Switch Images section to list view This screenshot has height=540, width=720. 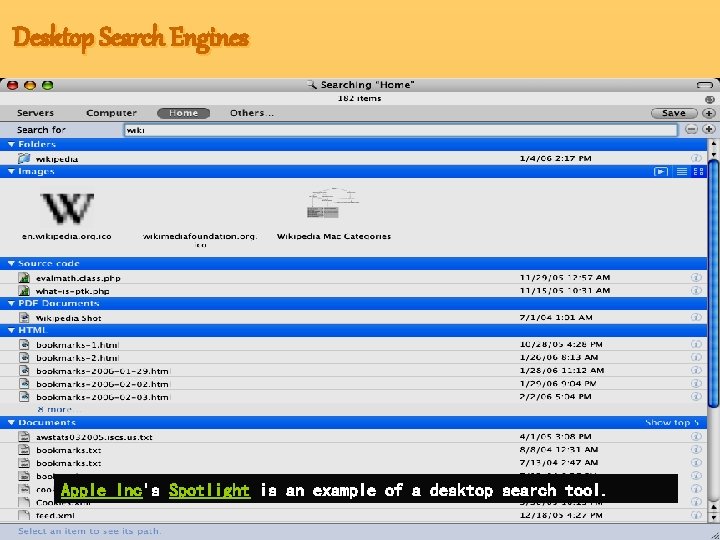pos(682,172)
